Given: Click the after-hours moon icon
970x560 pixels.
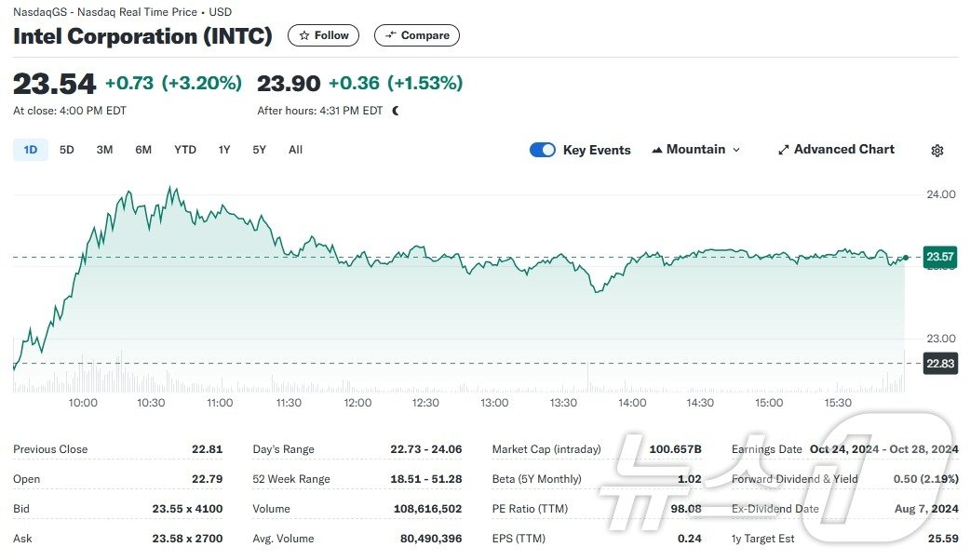Looking at the screenshot, I should [396, 111].
